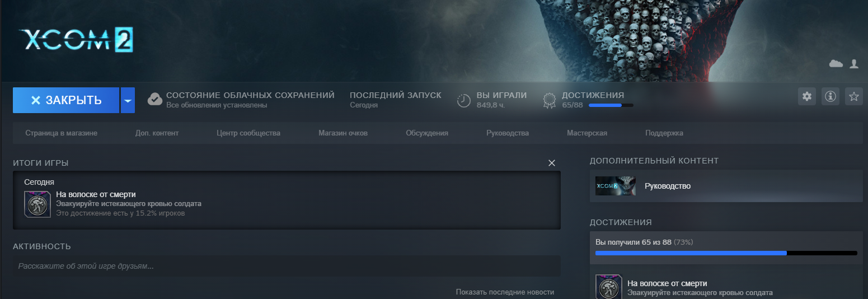This screenshot has height=299, width=868.
Task: Expand dropdown arrow beside Закрыть button
Action: (x=128, y=100)
